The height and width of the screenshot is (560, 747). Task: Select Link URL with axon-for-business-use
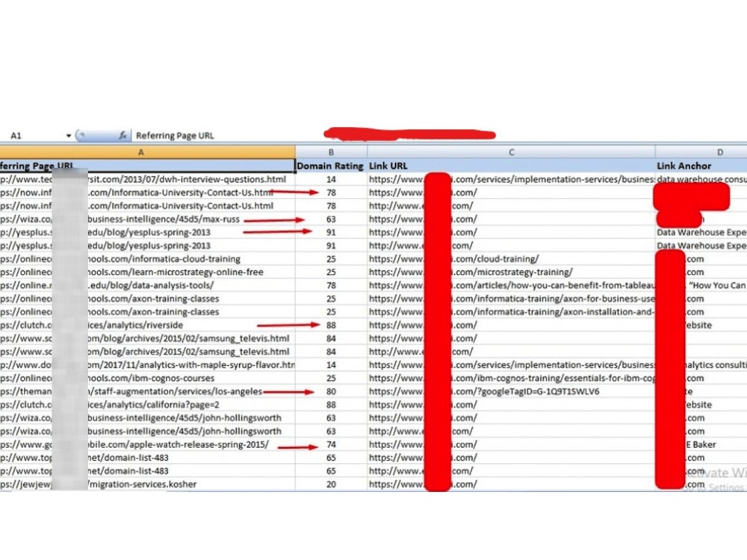[511, 299]
